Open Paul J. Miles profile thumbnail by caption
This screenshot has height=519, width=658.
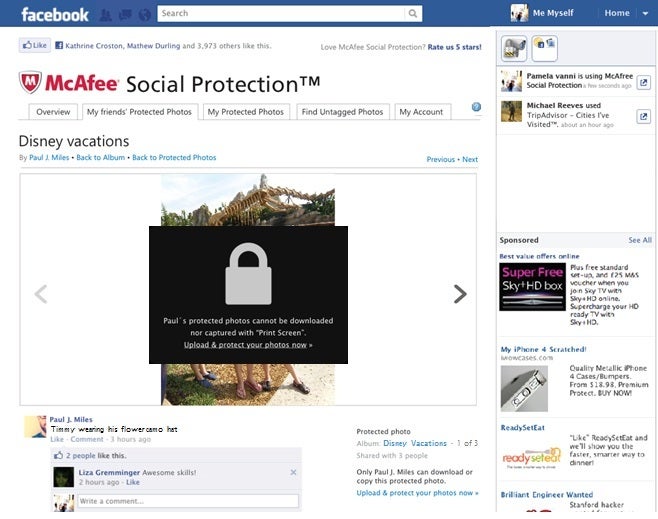(x=35, y=427)
